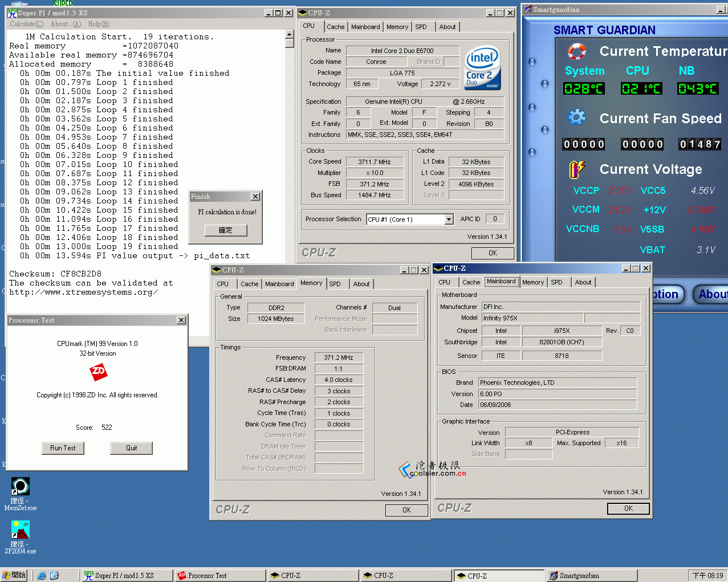Open the Help menu in Super PI
This screenshot has height=582, width=728.
[99, 24]
